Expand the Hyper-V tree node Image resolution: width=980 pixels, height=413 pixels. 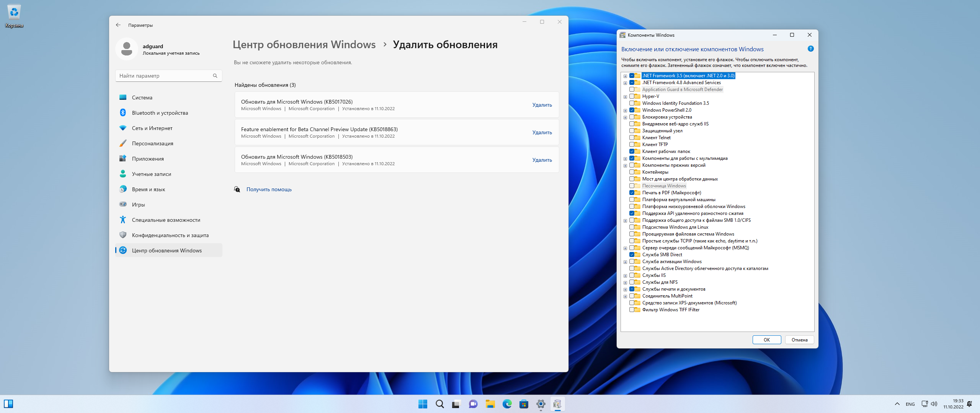[625, 97]
